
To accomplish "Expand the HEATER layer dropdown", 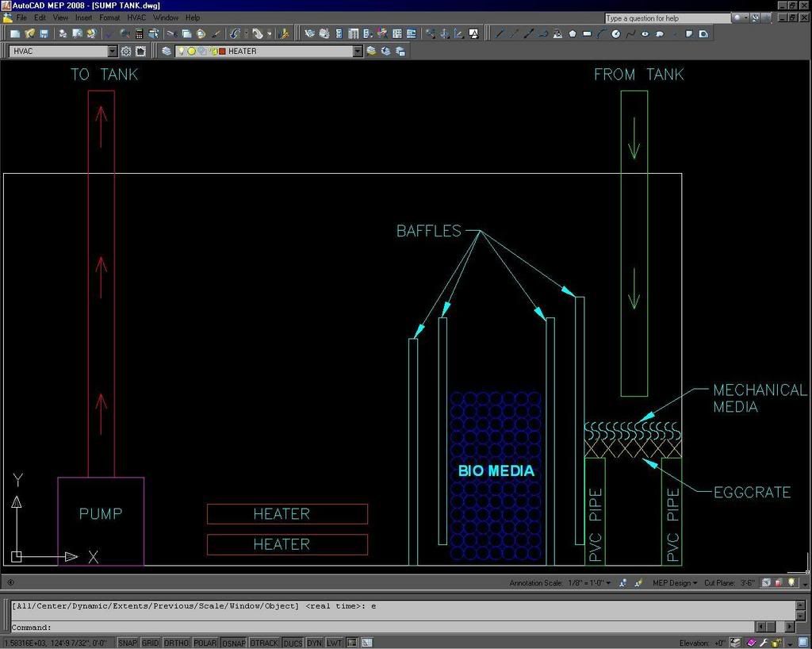I will [358, 52].
